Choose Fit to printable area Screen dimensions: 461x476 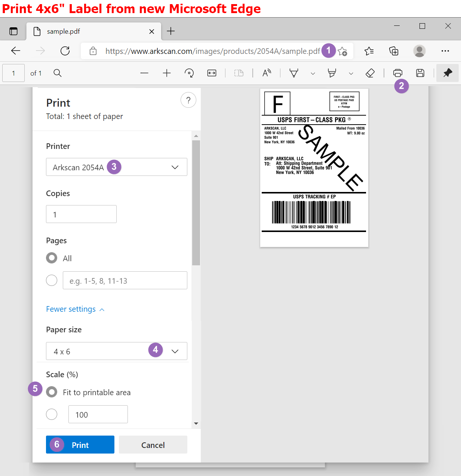pyautogui.click(x=52, y=392)
